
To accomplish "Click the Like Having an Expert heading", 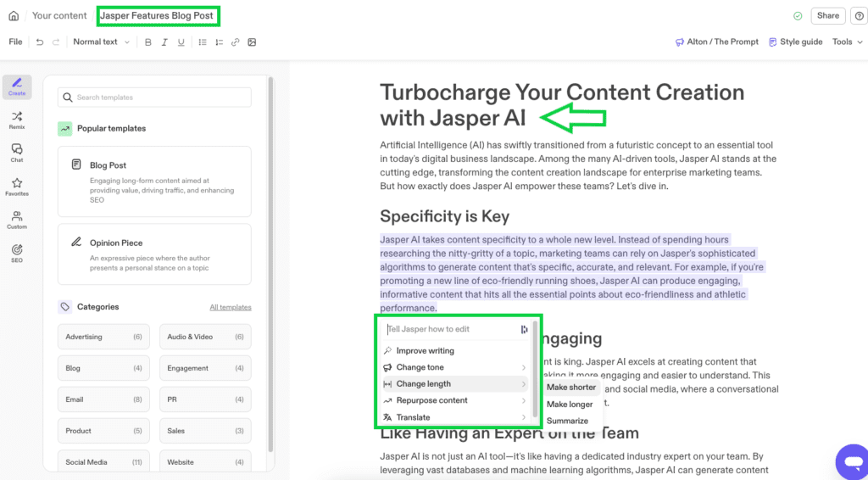I will [509, 433].
